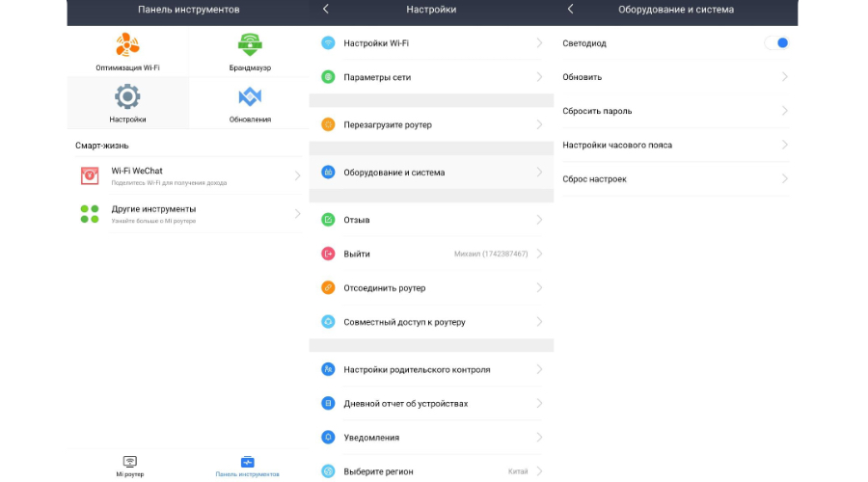Open the Отзыв feedback entry
The height and width of the screenshot is (482, 868).
click(431, 220)
